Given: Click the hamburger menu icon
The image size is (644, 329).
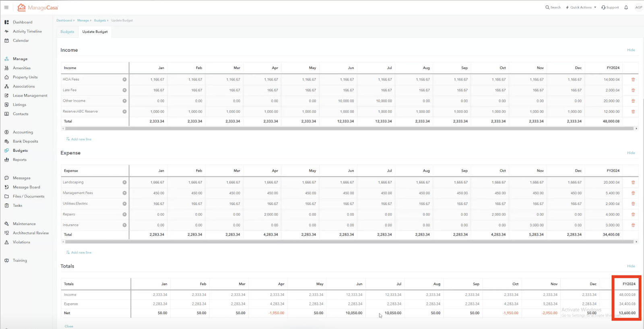Looking at the screenshot, I should tap(6, 7).
